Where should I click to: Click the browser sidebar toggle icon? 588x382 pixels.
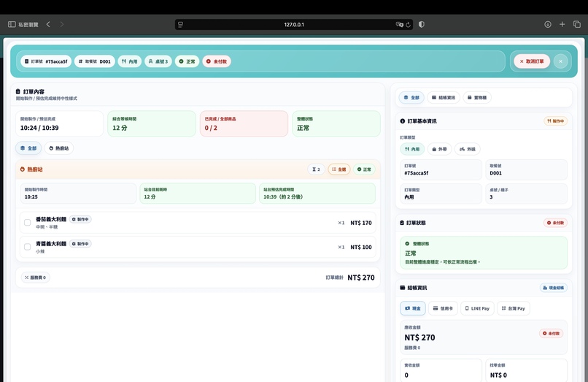point(12,24)
